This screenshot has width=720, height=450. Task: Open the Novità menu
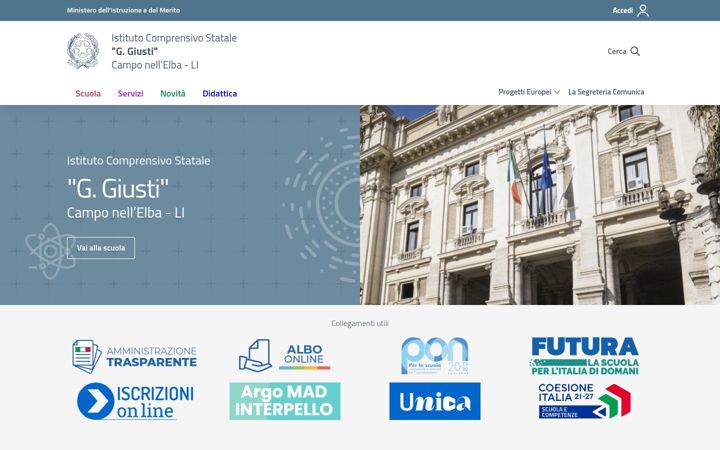[173, 94]
